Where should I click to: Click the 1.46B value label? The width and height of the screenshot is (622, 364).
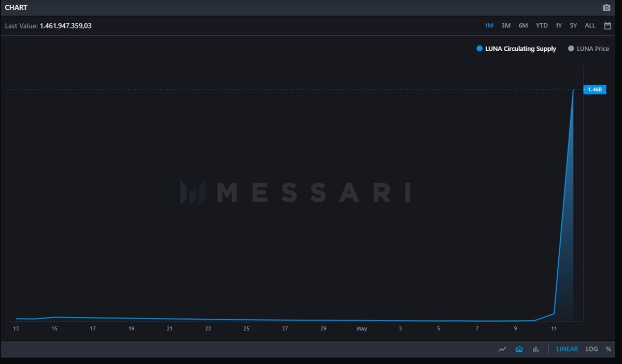click(x=595, y=90)
